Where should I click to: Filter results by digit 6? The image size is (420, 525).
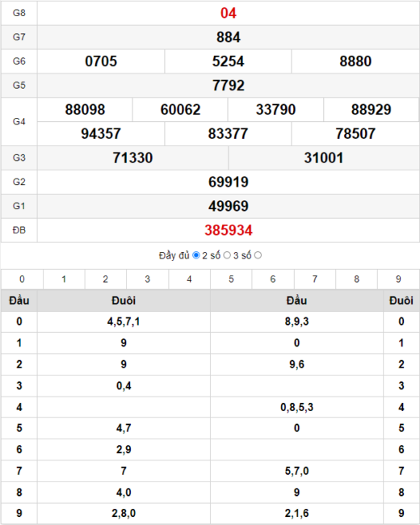tap(273, 279)
